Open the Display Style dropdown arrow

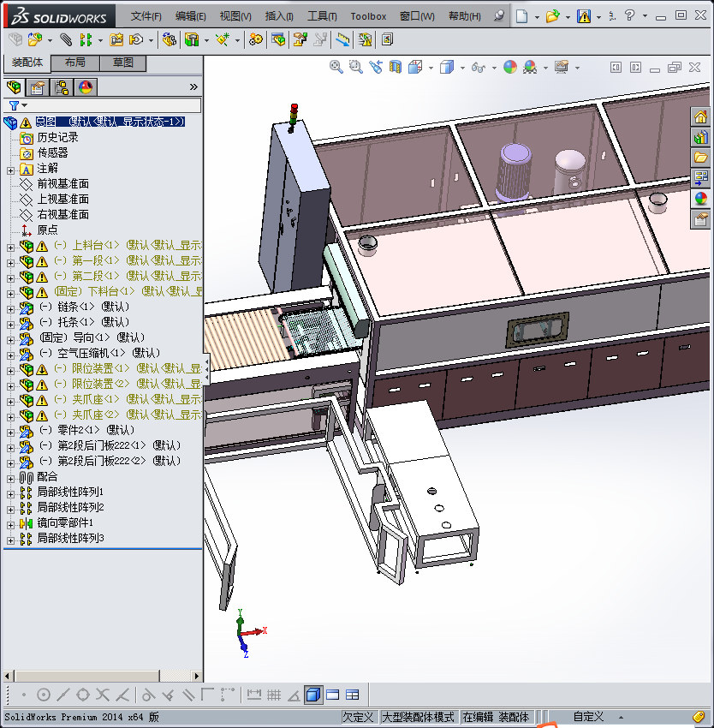(461, 68)
